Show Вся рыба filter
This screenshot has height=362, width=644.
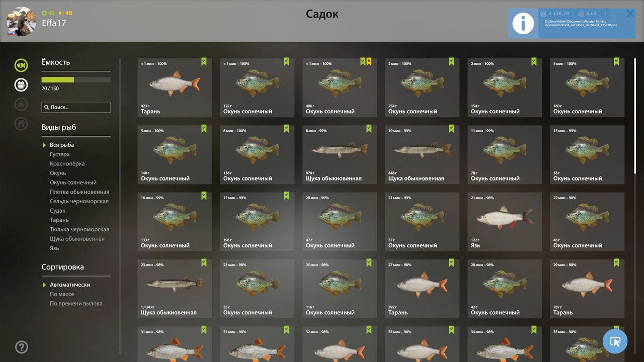[x=62, y=145]
